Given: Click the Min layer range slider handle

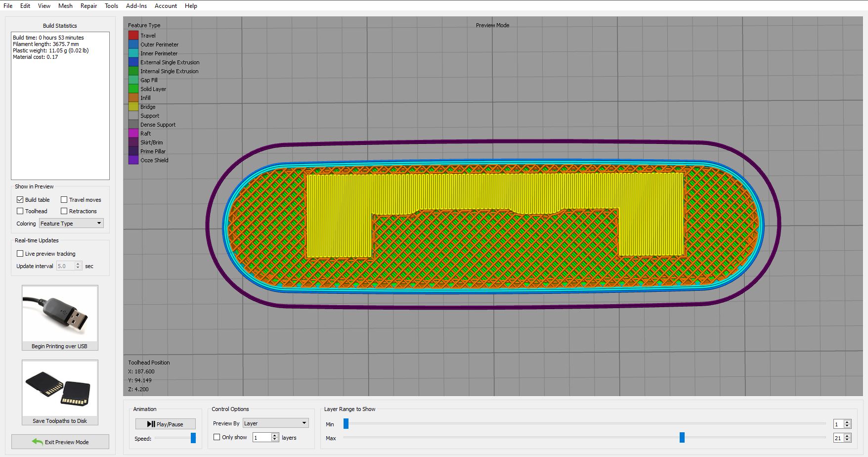Looking at the screenshot, I should point(346,423).
